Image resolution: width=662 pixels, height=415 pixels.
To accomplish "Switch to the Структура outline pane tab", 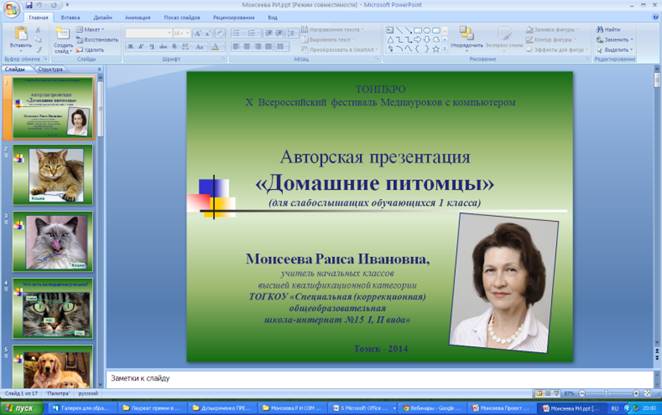I will (50, 69).
